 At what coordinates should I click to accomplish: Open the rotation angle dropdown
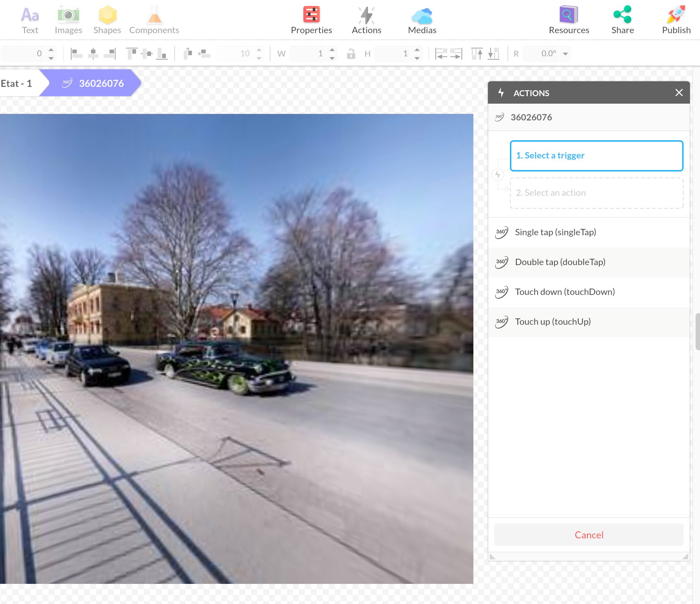click(565, 54)
